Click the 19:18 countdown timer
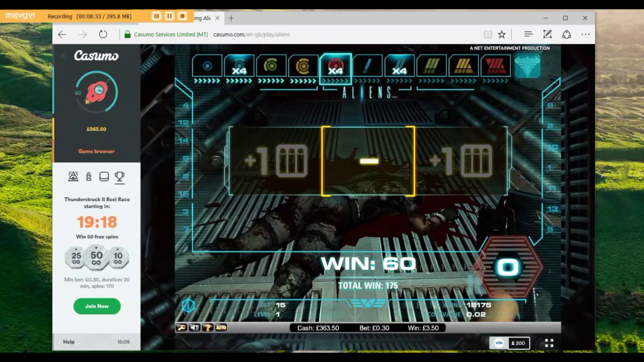The width and height of the screenshot is (644, 362). (97, 222)
